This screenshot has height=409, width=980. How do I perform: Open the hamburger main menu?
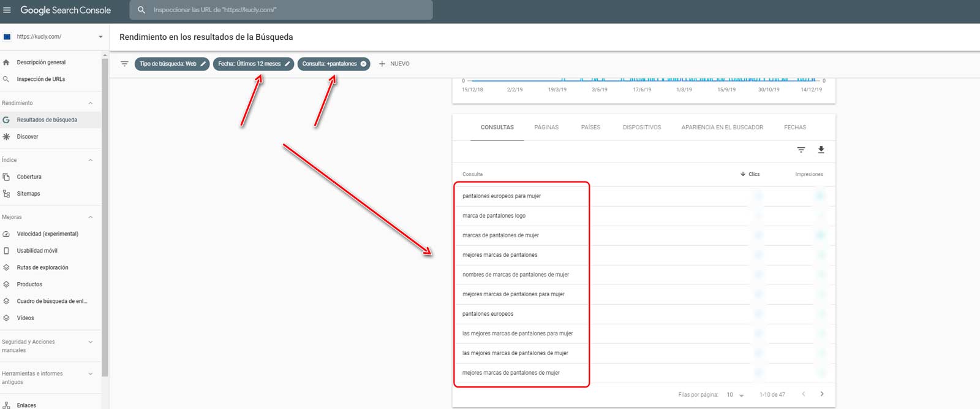coord(7,10)
